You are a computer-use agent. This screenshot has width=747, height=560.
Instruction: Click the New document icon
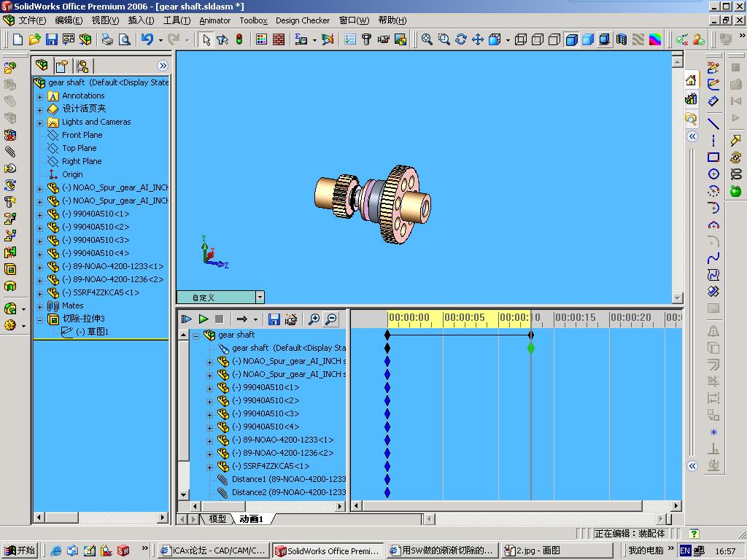(18, 39)
